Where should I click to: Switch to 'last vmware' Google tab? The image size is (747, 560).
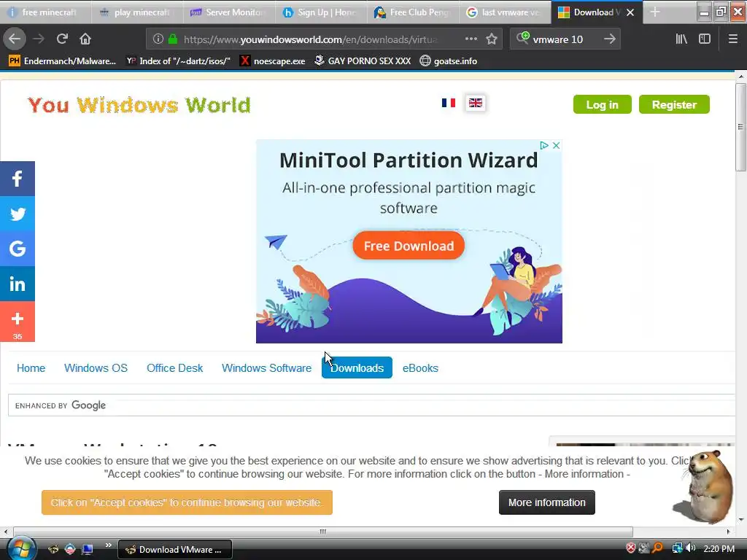pos(506,12)
